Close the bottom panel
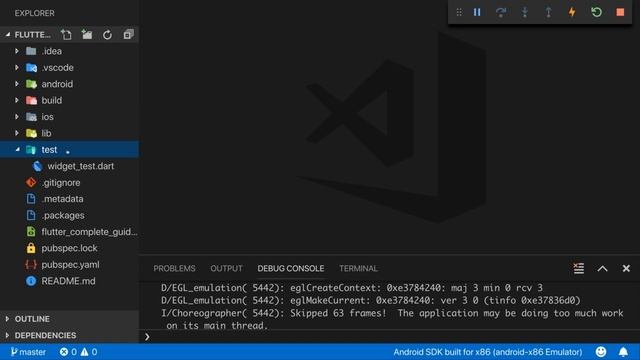Viewport: 640px width, 360px height. coord(626,268)
